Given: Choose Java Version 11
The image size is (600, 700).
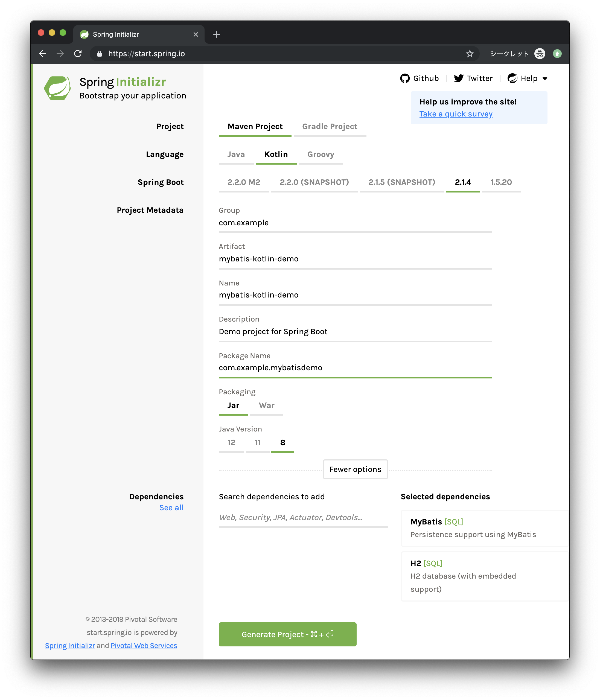Looking at the screenshot, I should (257, 443).
